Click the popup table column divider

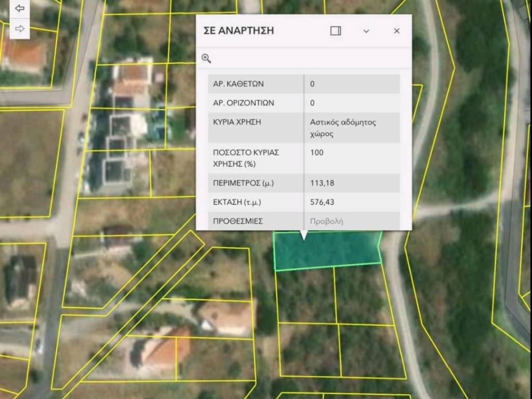[304, 151]
